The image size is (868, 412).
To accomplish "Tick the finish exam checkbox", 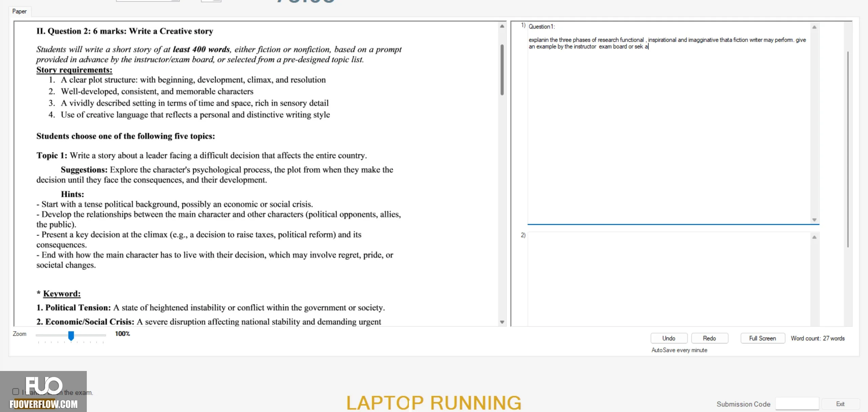I will (16, 392).
